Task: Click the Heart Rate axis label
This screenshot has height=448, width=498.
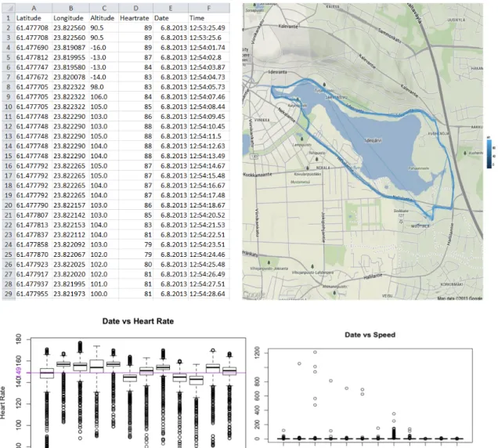Action: (3, 403)
